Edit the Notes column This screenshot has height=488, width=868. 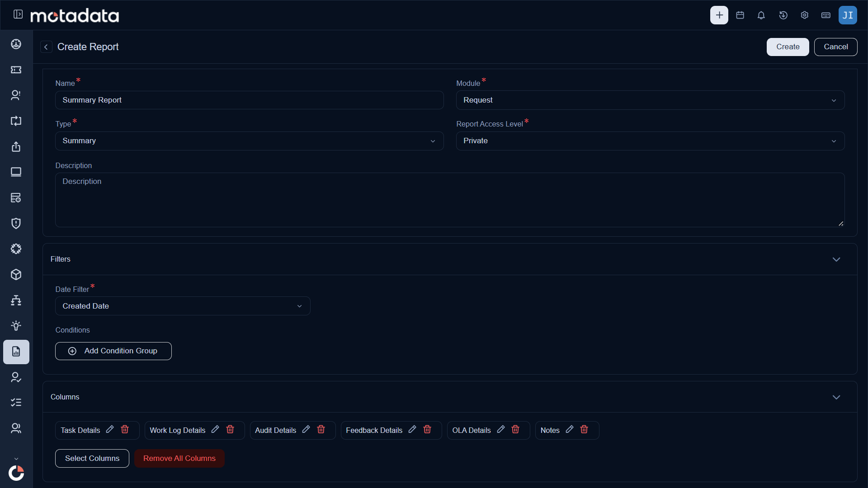coord(570,429)
